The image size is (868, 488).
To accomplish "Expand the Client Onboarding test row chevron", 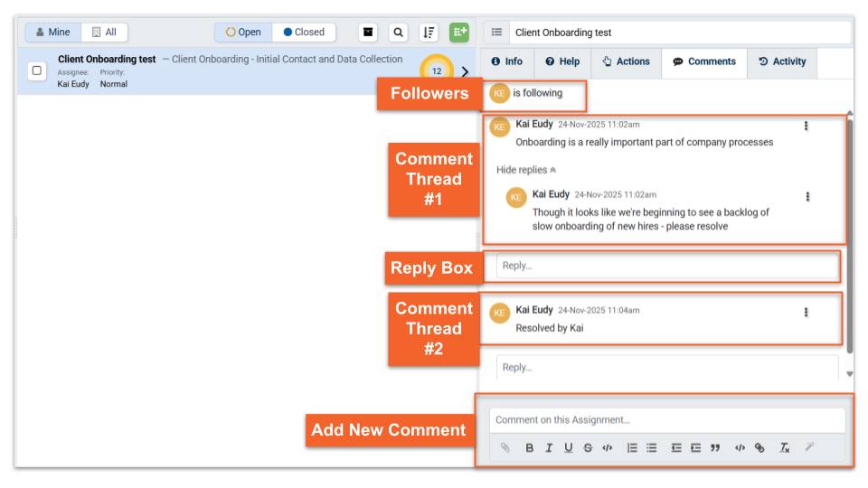I will click(465, 71).
